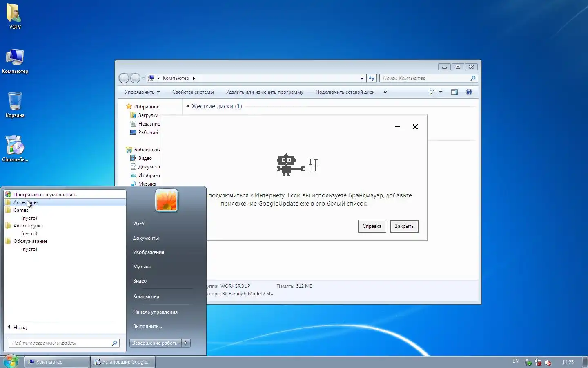Image resolution: width=588 pixels, height=368 pixels.
Task: Open Программы по умолчанию in Start menu
Action: [65, 195]
